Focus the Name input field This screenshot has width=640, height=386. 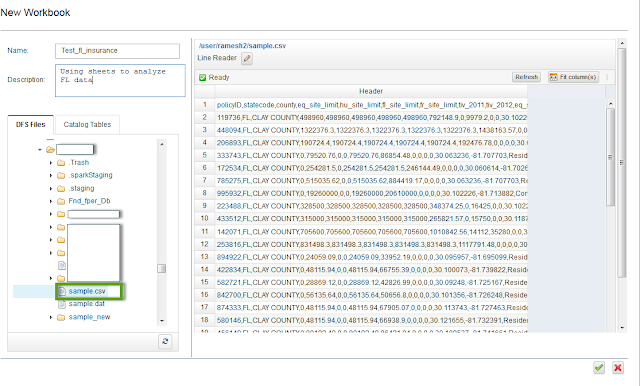117,51
